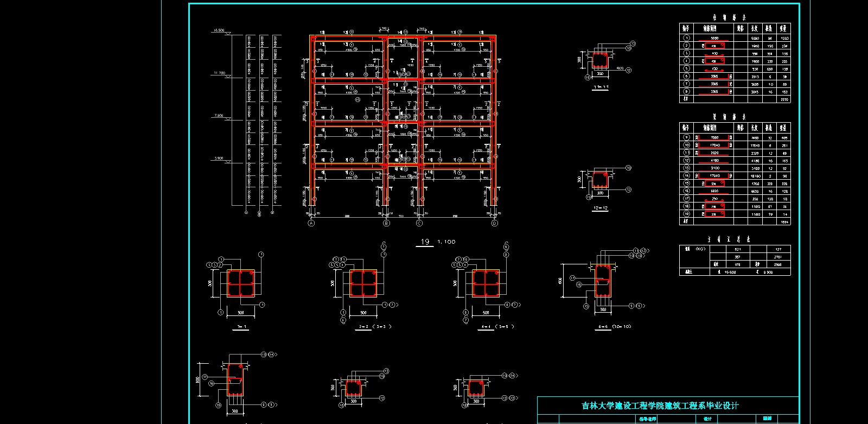This screenshot has height=424, width=868.
Task: Click the 12-12 section label
Action: click(601, 208)
